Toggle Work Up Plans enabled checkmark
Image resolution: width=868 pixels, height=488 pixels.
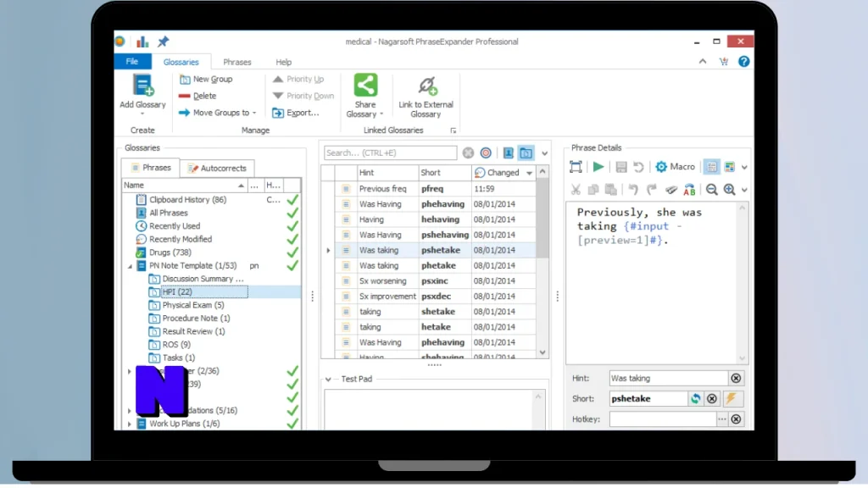pos(292,424)
